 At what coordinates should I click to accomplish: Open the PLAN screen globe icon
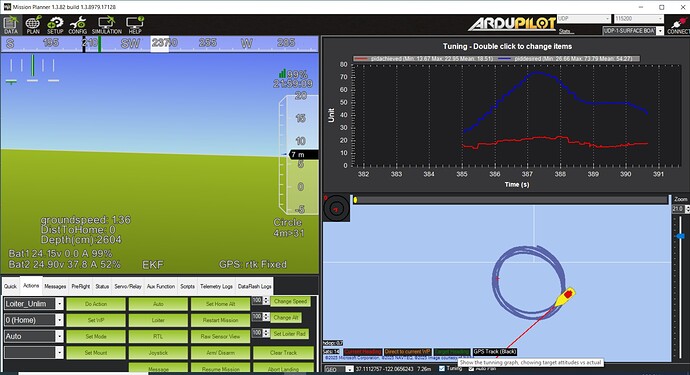33,25
